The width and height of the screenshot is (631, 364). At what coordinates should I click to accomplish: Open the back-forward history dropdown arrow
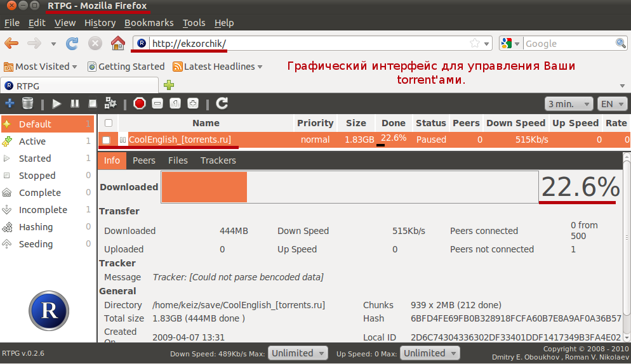[x=53, y=43]
